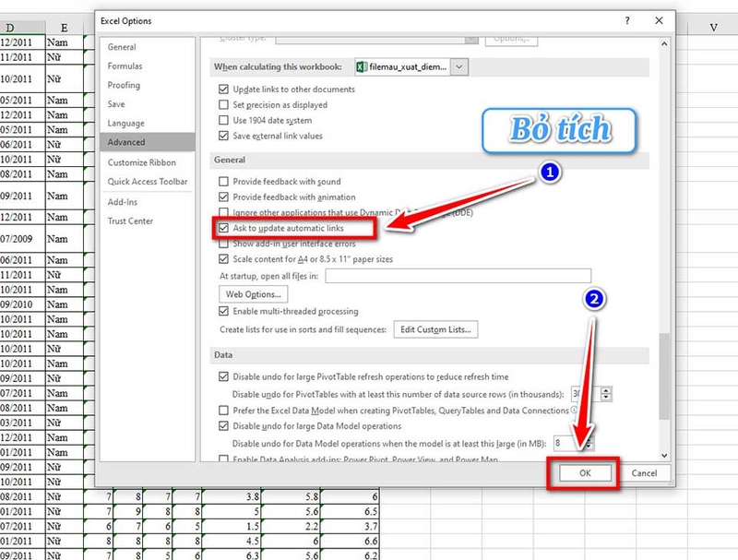Enable 'Set precision as displayed'

point(223,104)
